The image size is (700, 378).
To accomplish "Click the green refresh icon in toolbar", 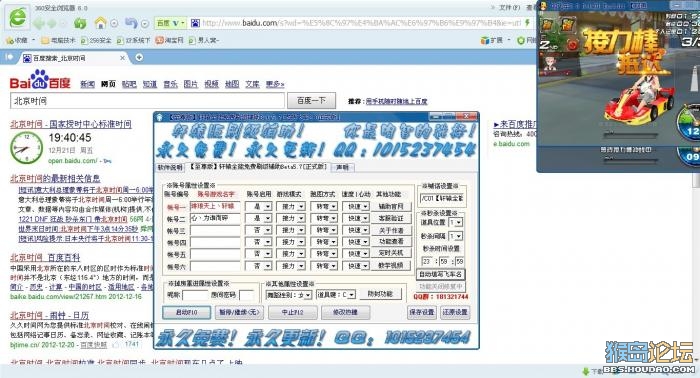I will [80, 23].
